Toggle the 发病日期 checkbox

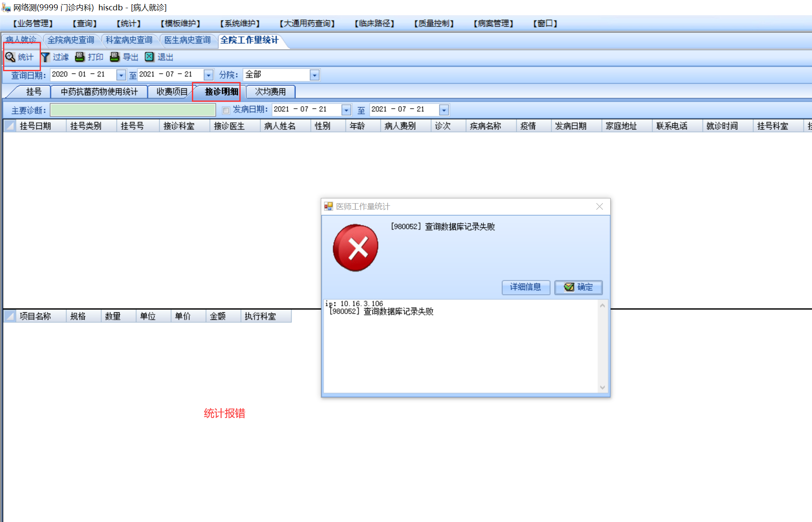226,110
